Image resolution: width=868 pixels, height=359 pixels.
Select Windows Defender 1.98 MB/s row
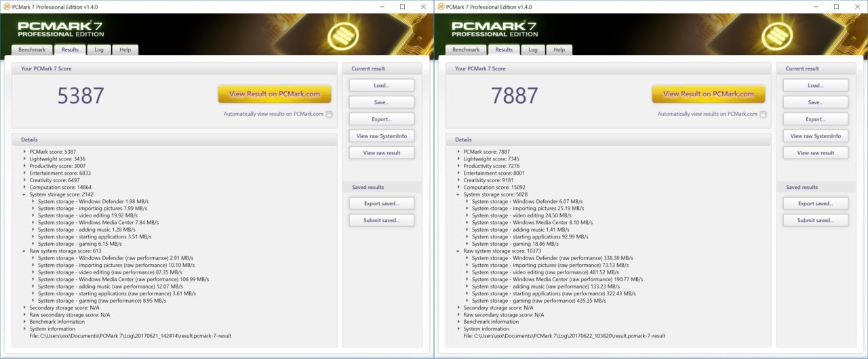(x=93, y=201)
